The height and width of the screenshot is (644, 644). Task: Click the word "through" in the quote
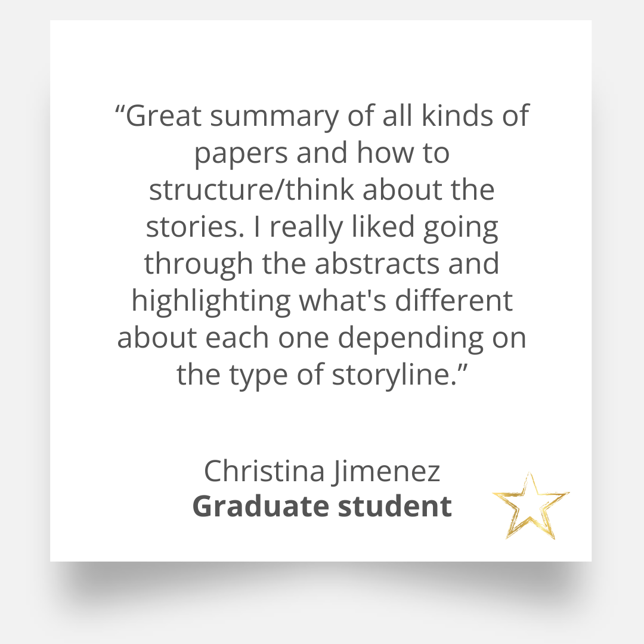pyautogui.click(x=199, y=265)
